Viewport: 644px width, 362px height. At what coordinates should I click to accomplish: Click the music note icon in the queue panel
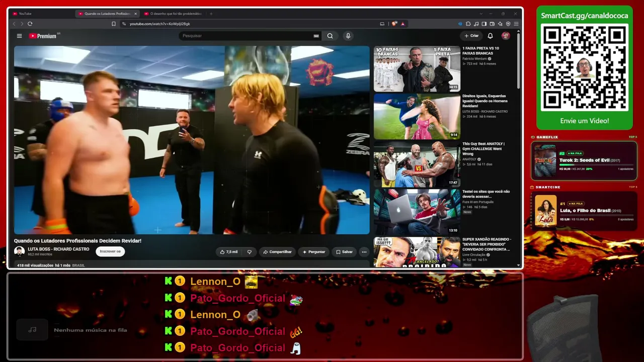(x=32, y=330)
